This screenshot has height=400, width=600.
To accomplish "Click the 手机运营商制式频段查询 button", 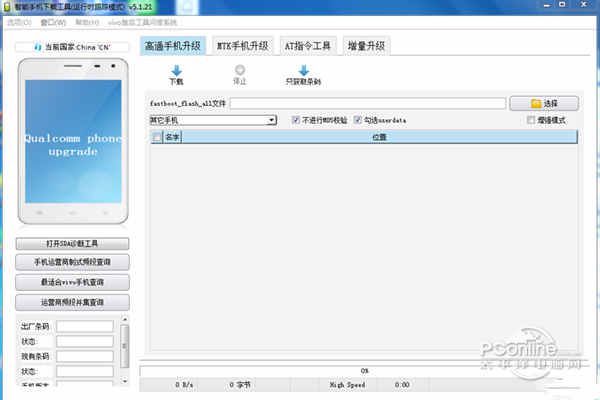I will point(72,262).
